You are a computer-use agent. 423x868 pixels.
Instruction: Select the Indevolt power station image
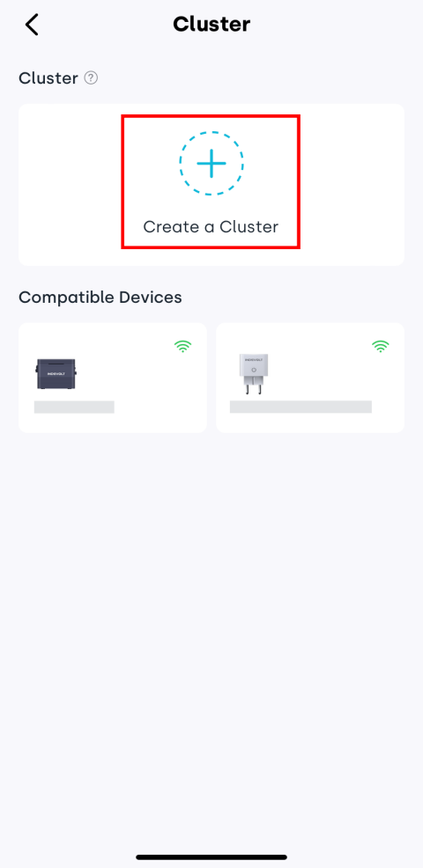[56, 375]
